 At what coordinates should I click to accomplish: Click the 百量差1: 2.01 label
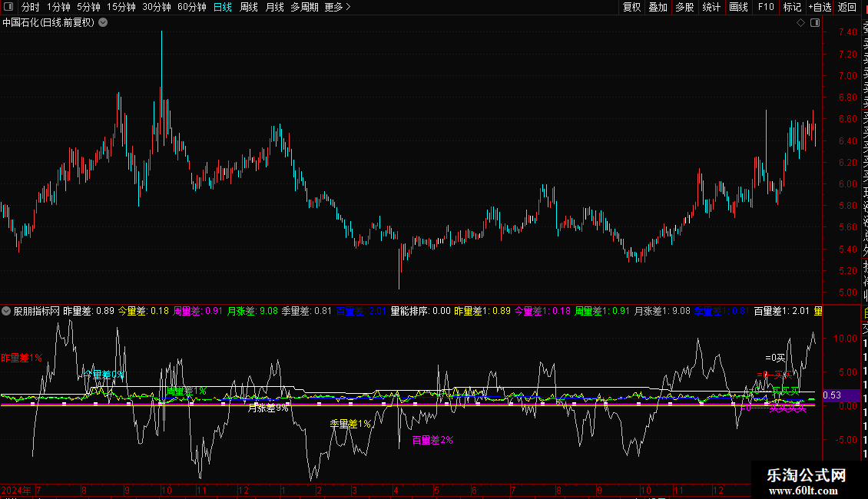pos(782,311)
